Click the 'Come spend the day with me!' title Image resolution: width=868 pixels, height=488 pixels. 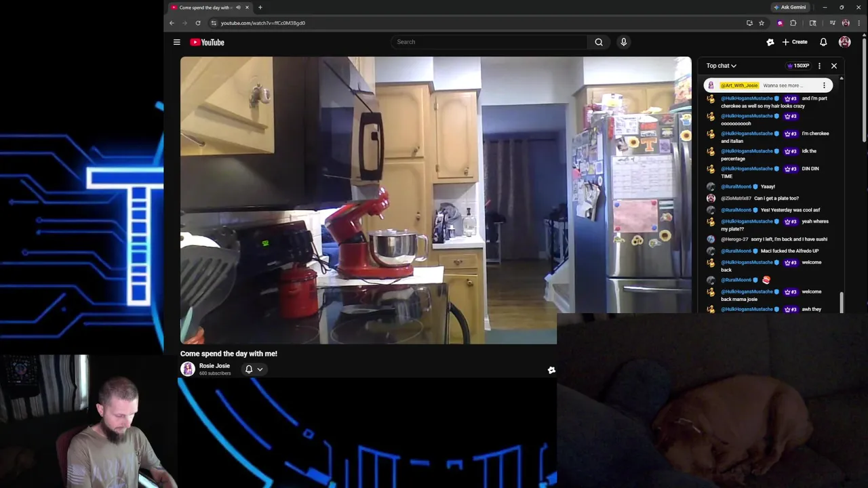[229, 354]
